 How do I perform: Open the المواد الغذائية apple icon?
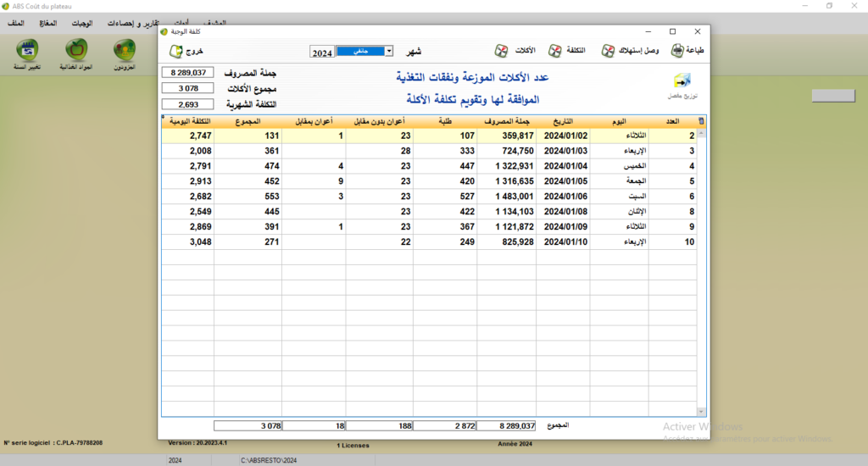[x=76, y=54]
